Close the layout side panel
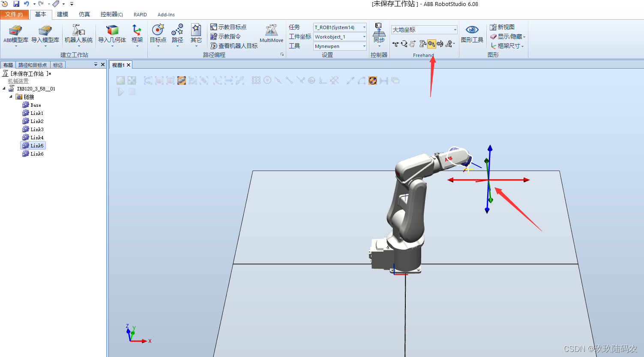 103,64
